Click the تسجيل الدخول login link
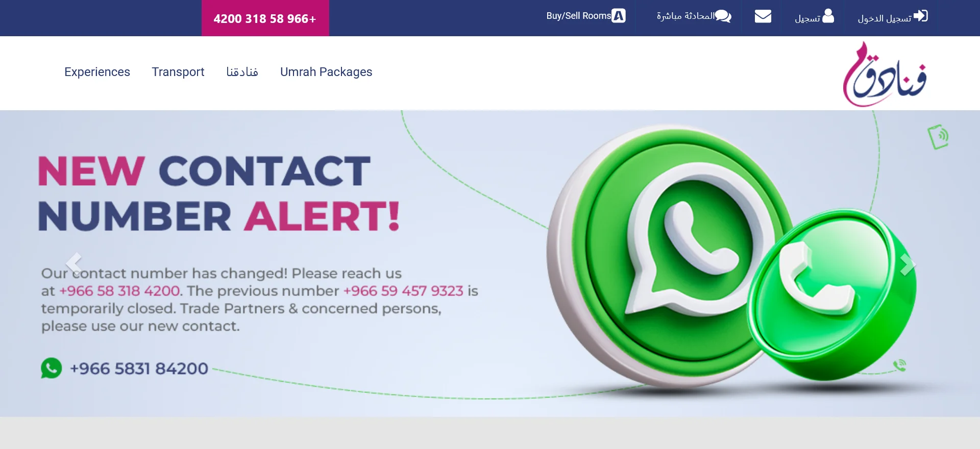 (893, 17)
